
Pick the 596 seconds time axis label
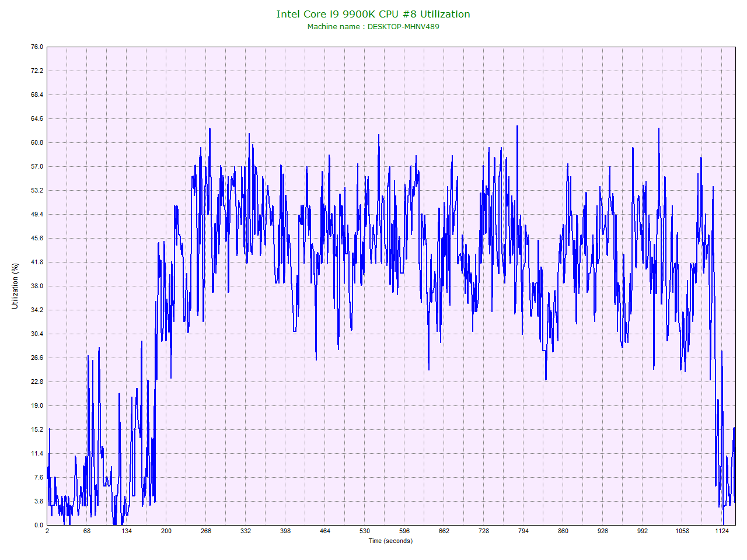404,531
